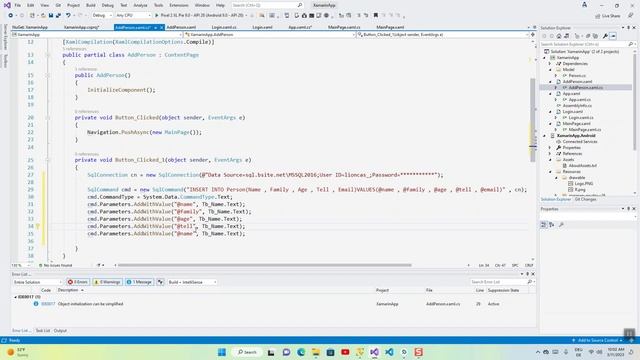
Task: Toggle auto-hide pin on Properties panel
Action: [x=629, y=209]
